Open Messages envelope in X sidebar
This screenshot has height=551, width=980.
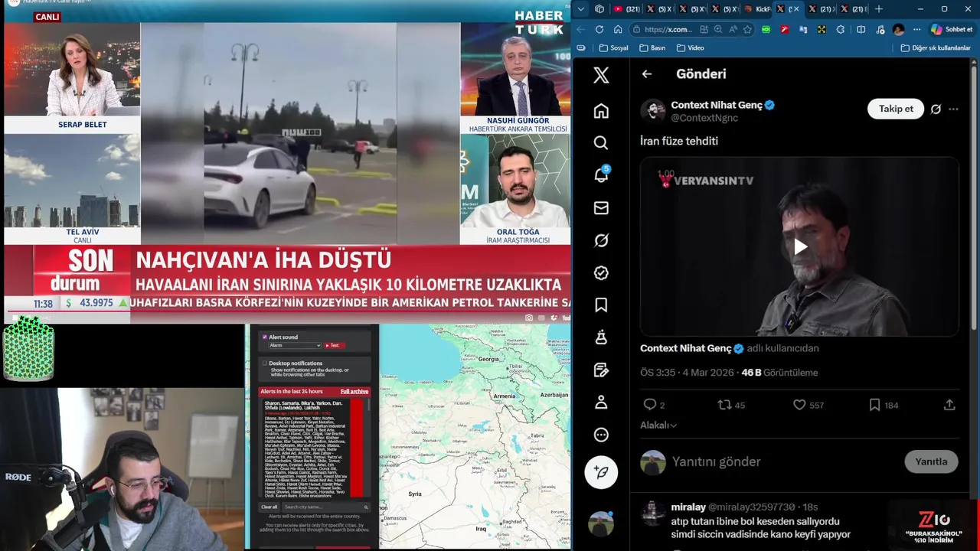tap(601, 207)
